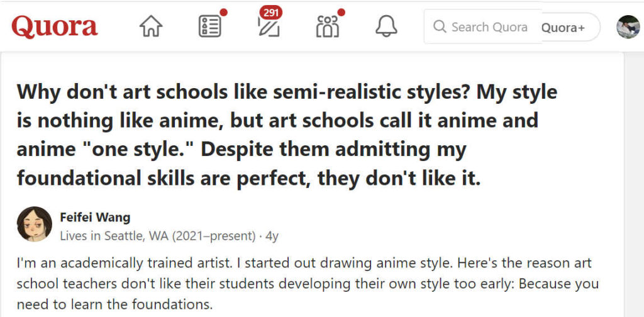Click the red dot on Following icon
Image resolution: width=644 pixels, height=317 pixels.
coord(224,12)
